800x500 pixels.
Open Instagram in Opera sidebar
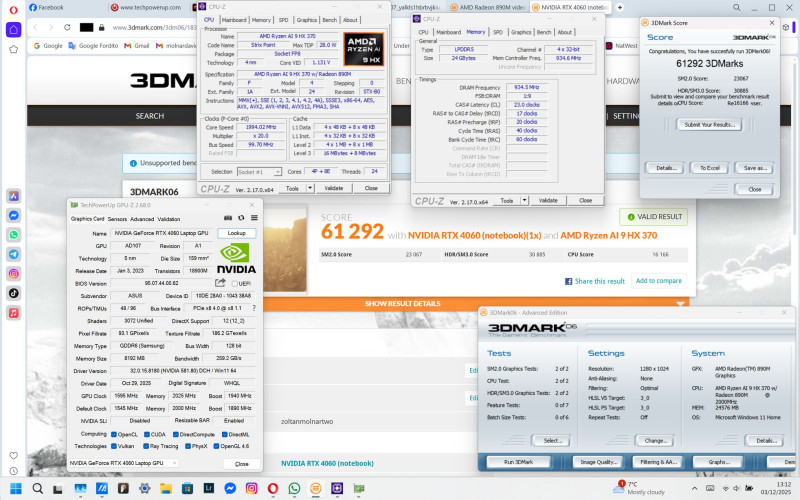pyautogui.click(x=14, y=273)
